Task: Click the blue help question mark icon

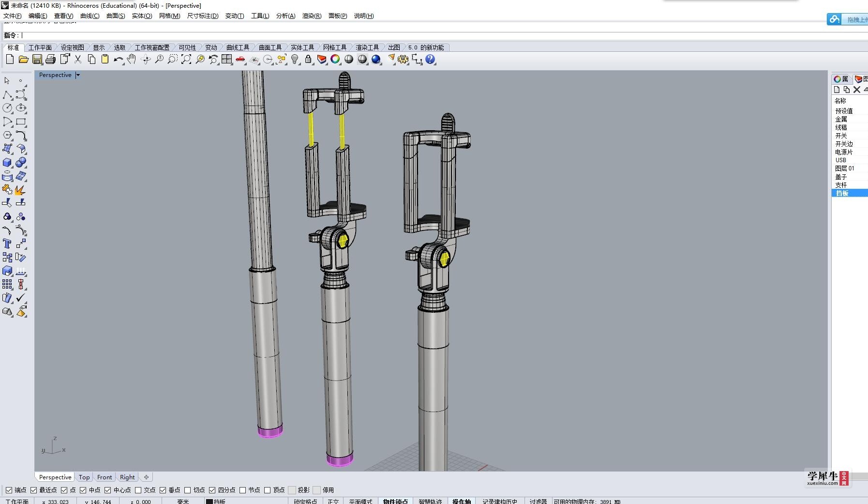Action: (x=430, y=60)
